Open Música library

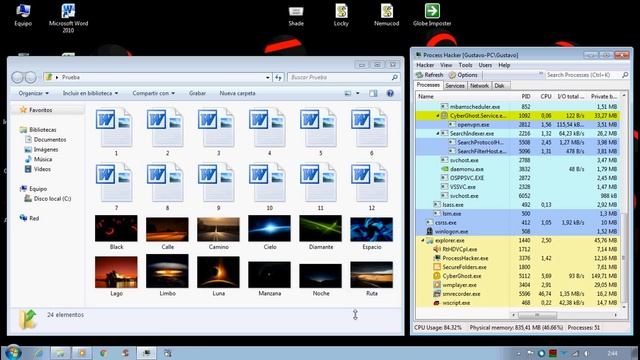point(42,159)
